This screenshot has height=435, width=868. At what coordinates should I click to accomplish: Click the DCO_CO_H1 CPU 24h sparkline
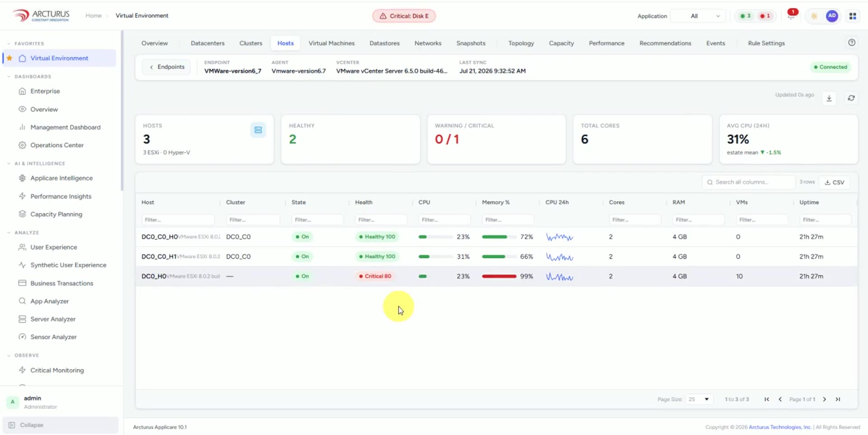[x=560, y=257]
